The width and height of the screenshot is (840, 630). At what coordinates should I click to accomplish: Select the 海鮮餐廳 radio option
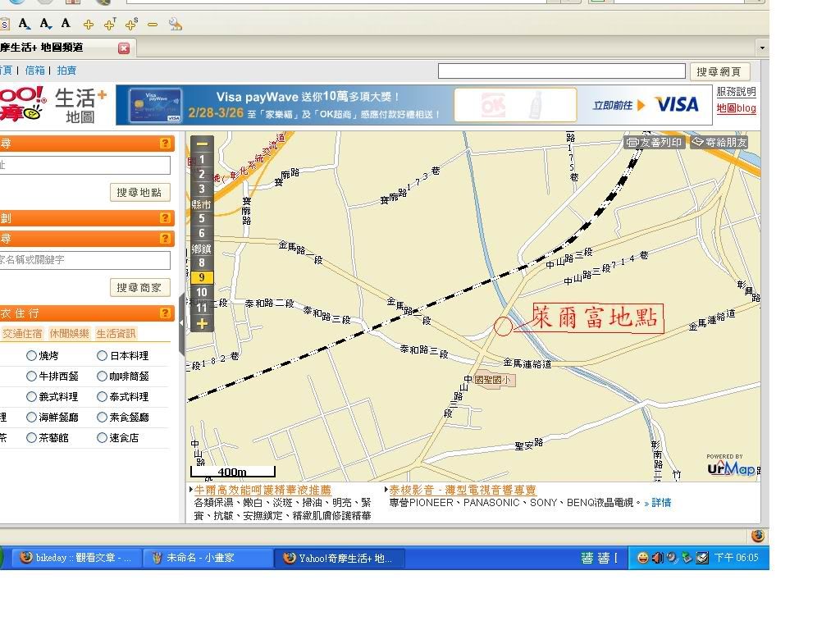[x=32, y=418]
